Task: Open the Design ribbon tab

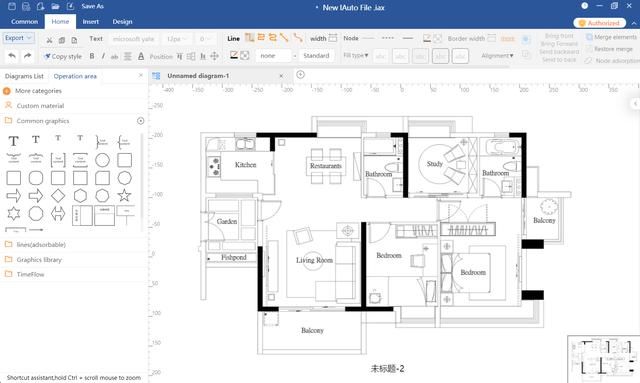Action: tap(122, 22)
